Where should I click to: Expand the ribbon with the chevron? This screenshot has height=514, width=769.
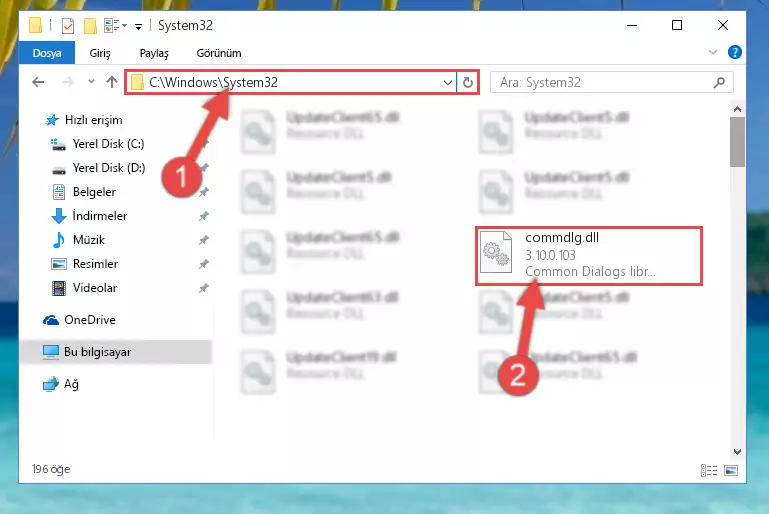713,52
